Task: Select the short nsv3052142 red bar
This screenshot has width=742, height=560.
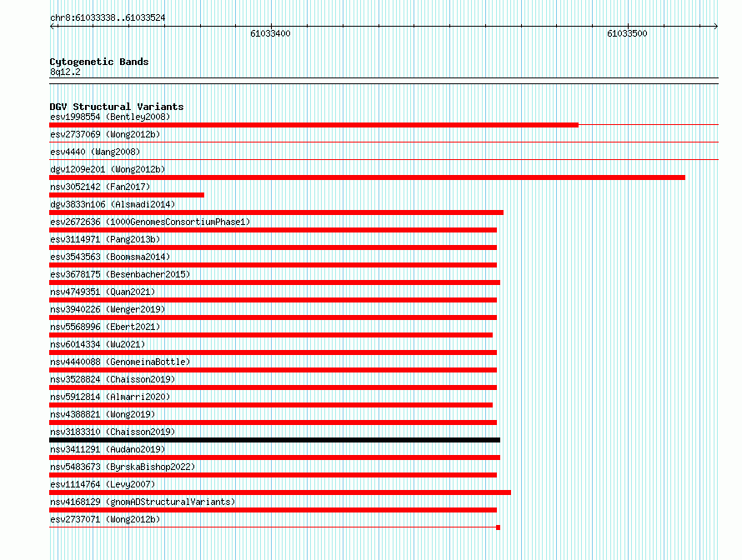Action: pos(127,195)
